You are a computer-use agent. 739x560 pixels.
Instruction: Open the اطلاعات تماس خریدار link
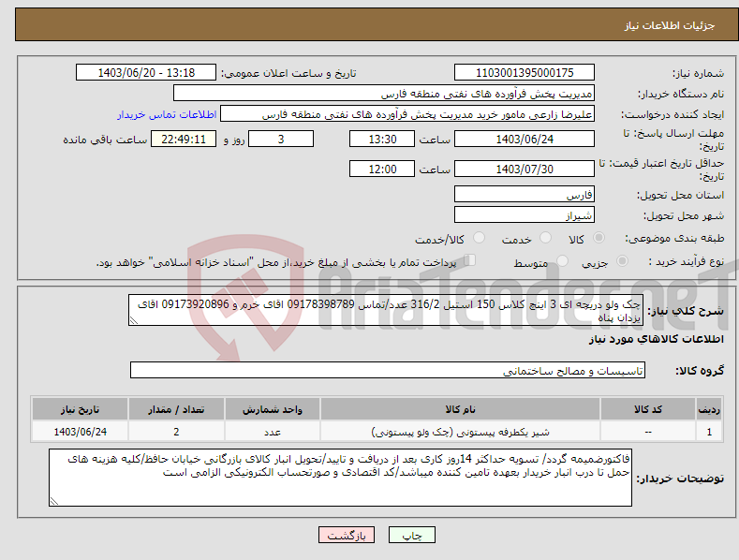167,114
